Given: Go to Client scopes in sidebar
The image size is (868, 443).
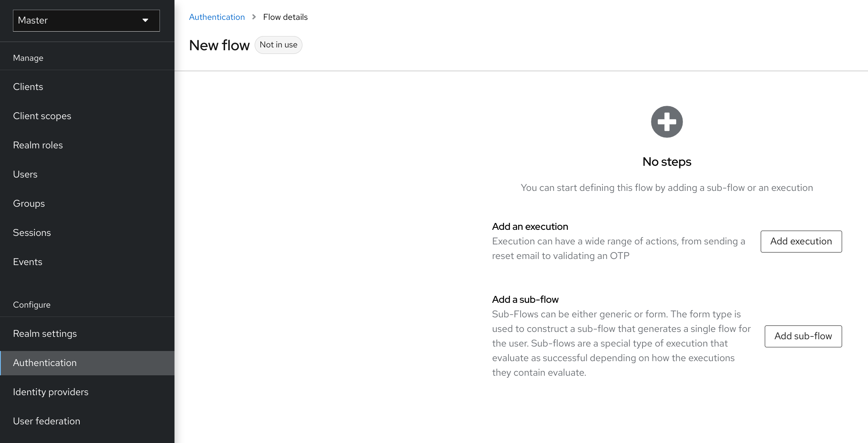Looking at the screenshot, I should [x=42, y=116].
